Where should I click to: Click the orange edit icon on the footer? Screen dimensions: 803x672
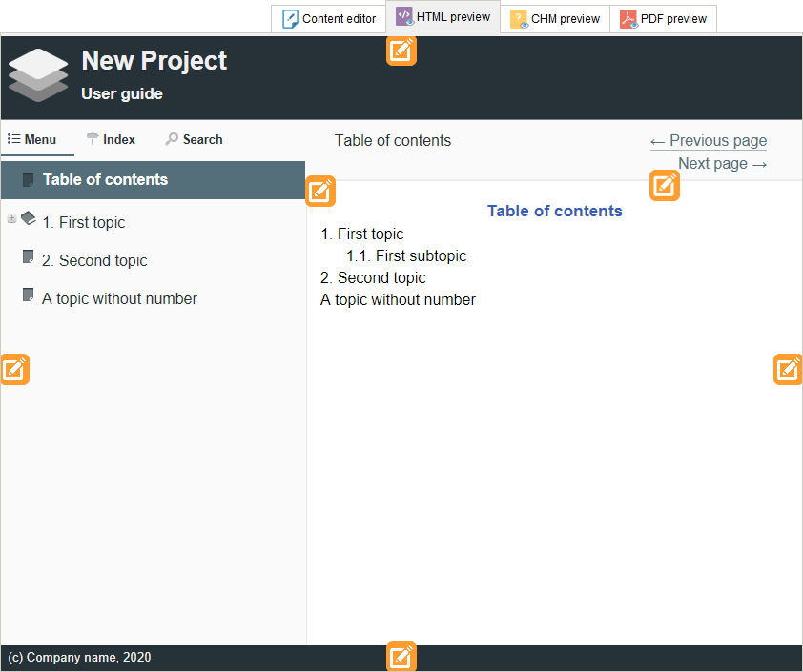coord(401,656)
